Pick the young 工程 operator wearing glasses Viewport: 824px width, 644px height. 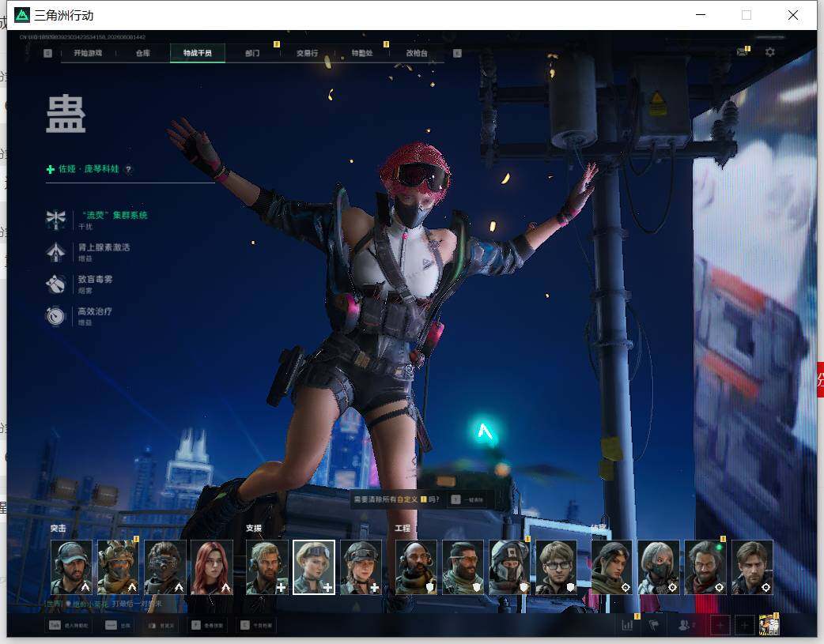click(x=556, y=567)
